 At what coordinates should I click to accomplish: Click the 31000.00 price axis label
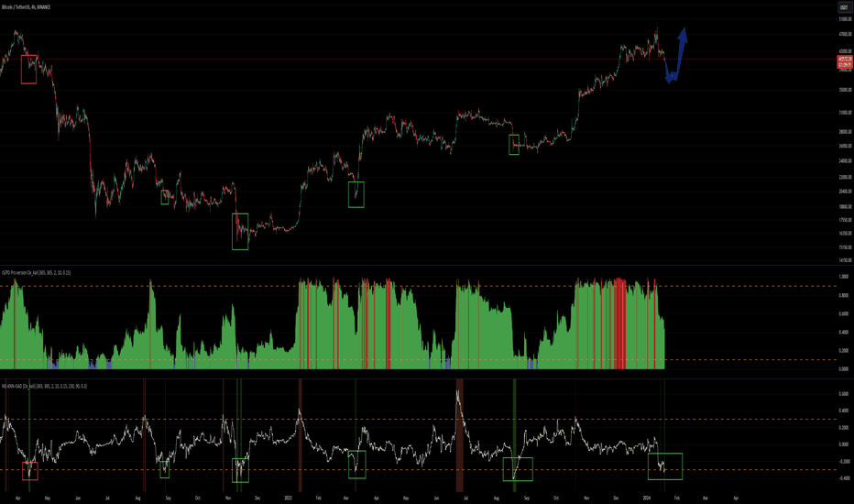pyautogui.click(x=845, y=113)
